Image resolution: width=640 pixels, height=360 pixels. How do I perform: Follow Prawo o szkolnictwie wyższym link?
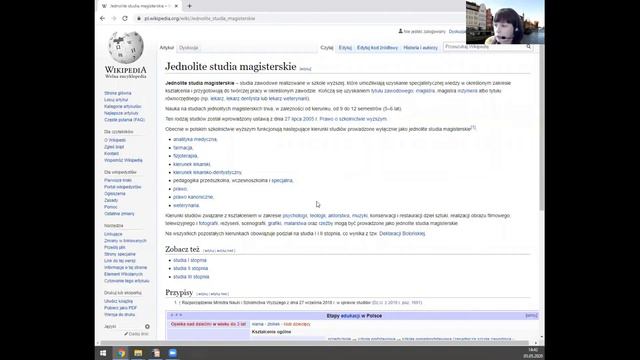pyautogui.click(x=353, y=119)
